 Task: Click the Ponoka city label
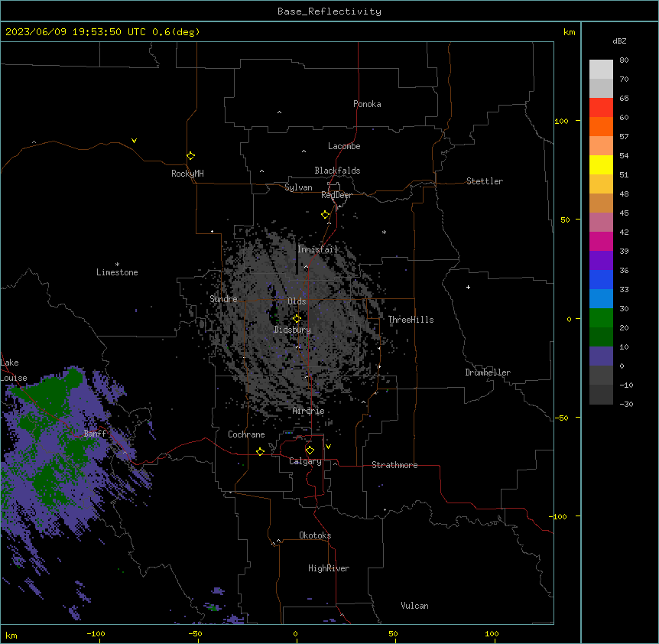tap(367, 104)
